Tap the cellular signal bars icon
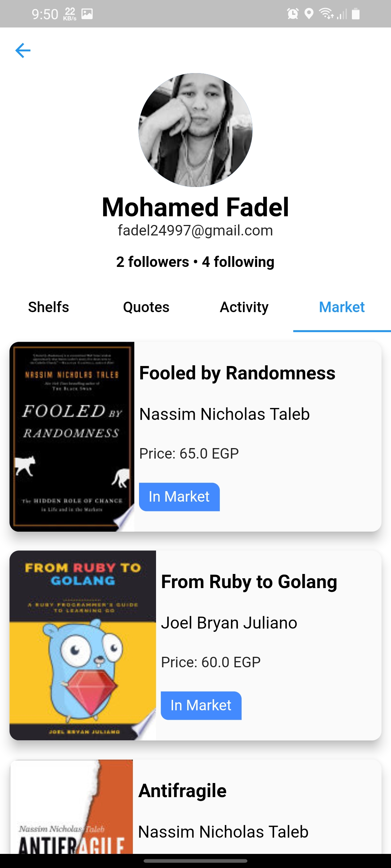This screenshot has height=868, width=391. pyautogui.click(x=342, y=14)
